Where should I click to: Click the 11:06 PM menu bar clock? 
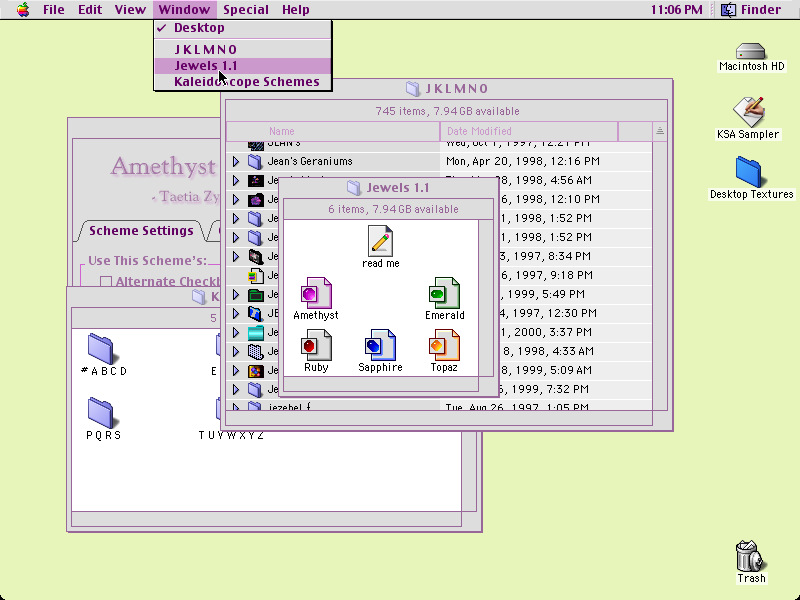(x=677, y=10)
